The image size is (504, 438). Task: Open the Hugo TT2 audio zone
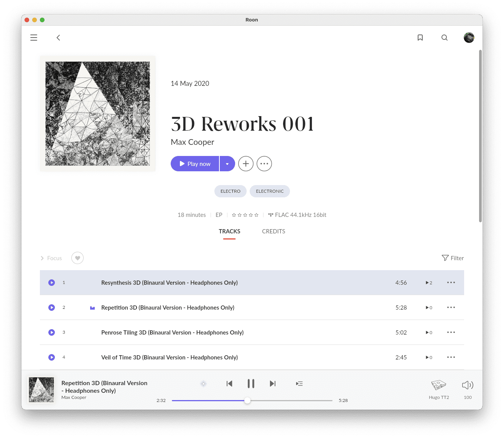[439, 389]
